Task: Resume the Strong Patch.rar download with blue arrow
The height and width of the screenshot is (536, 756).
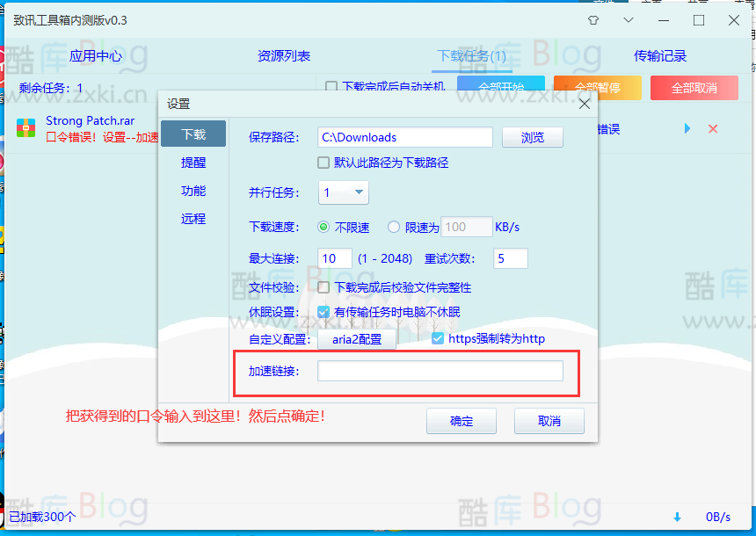Action: [688, 128]
